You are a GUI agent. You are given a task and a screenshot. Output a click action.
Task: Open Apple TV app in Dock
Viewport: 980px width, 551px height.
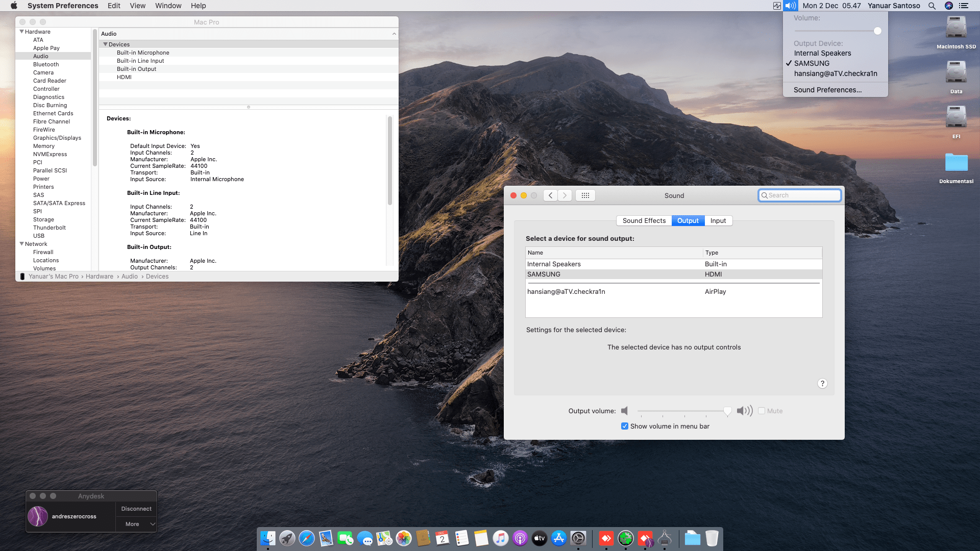tap(540, 538)
